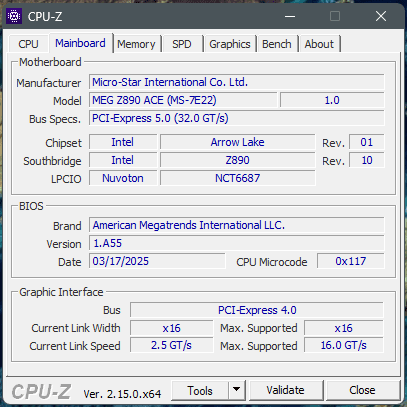Click the NCT6687 LPCIO model value
Image resolution: width=407 pixels, height=407 pixels.
point(237,178)
